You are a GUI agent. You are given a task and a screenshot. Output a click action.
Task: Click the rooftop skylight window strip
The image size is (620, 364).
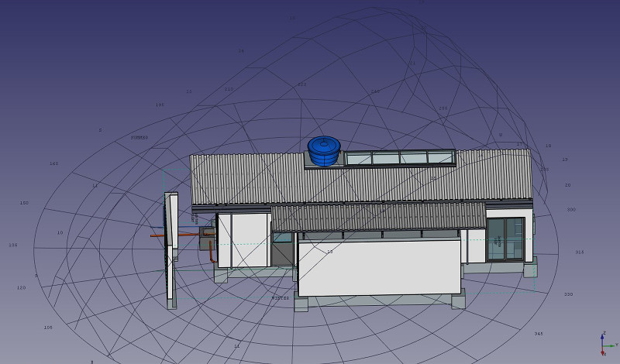pyautogui.click(x=399, y=158)
